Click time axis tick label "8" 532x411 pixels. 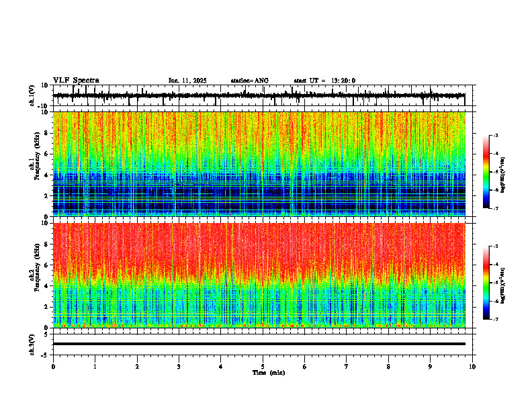coord(388,367)
